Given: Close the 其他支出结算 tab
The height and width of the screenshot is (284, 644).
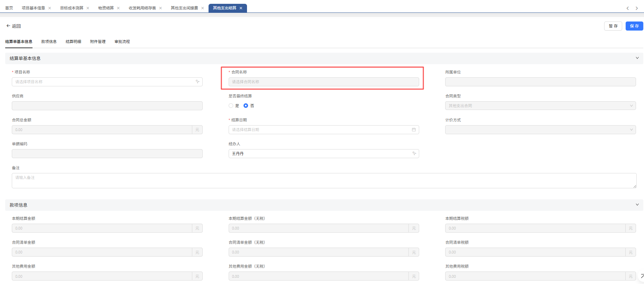Looking at the screenshot, I should coord(241,8).
